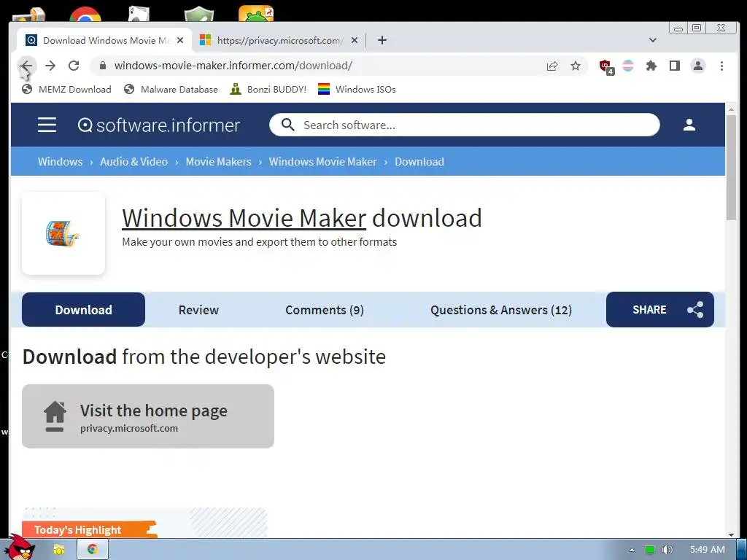Screen dimensions: 747x560
Task: Open the Chrome profile avatar
Action: (698, 66)
